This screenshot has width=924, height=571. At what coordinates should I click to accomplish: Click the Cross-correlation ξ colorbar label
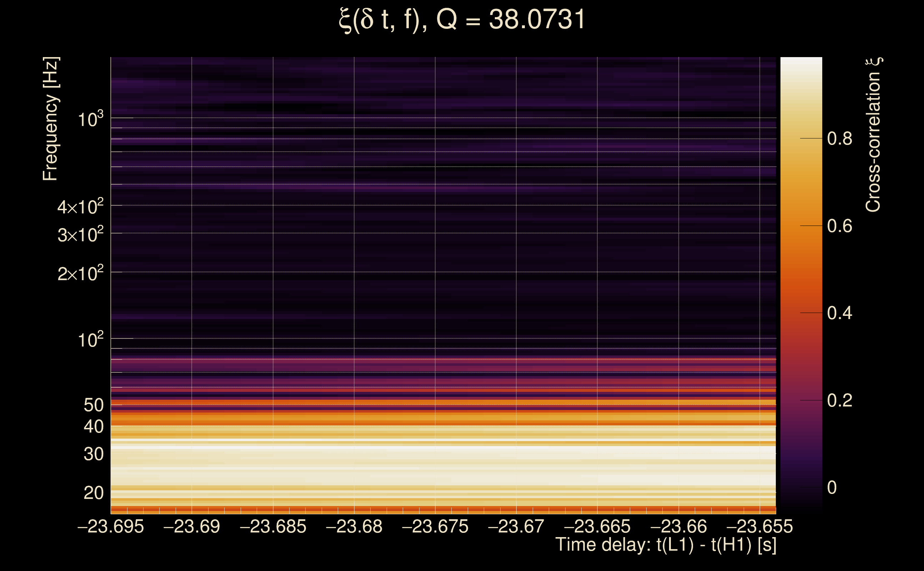point(873,135)
